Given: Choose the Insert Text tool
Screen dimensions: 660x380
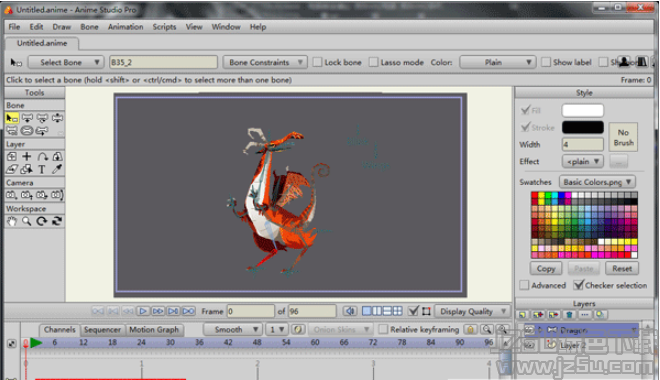Looking at the screenshot, I should [x=42, y=169].
